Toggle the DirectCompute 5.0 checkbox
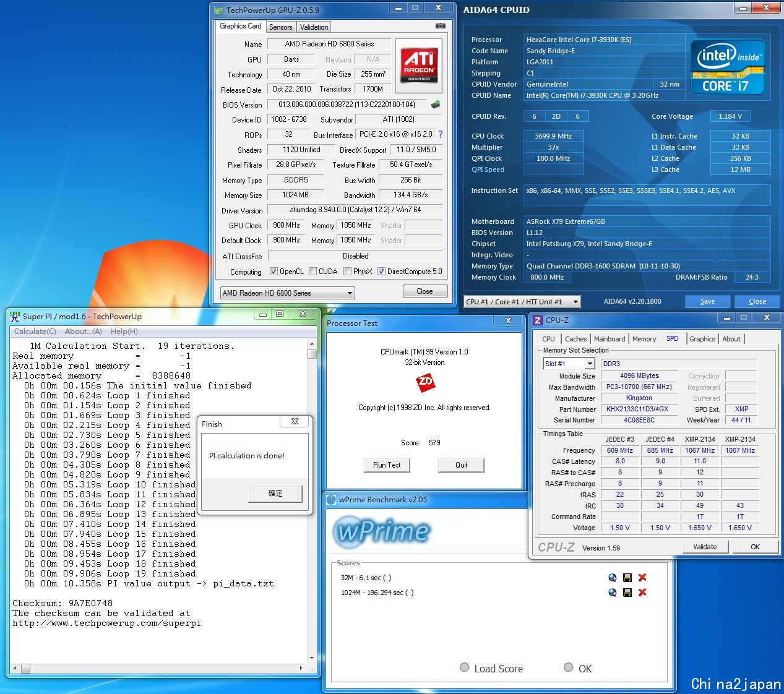 [381, 272]
